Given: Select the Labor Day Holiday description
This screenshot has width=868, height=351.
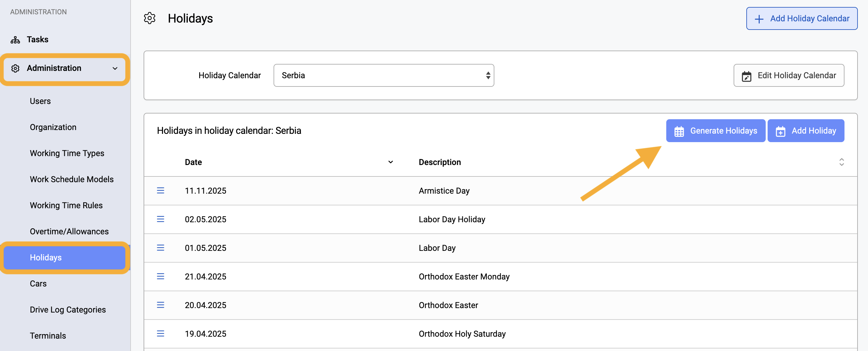Looking at the screenshot, I should [x=451, y=219].
